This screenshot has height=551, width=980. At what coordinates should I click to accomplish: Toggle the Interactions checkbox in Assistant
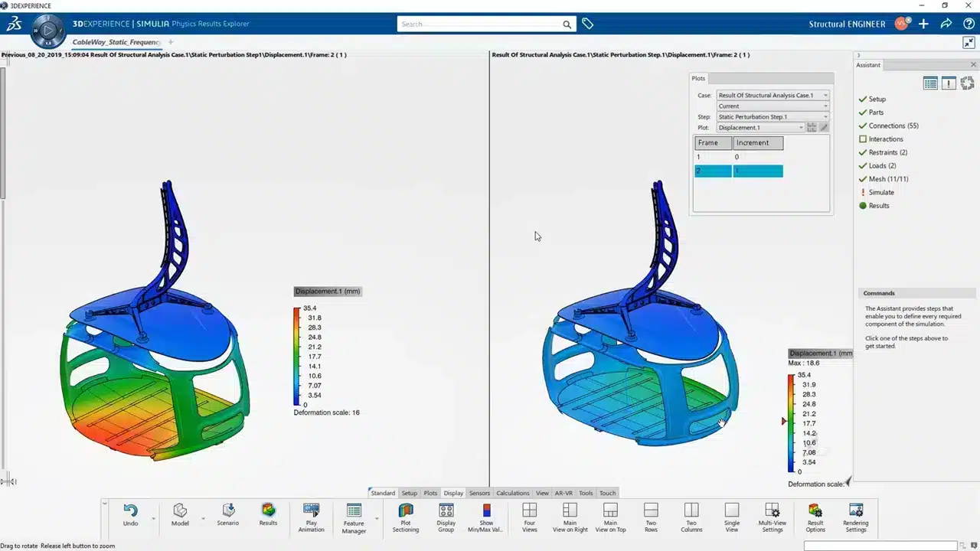click(x=863, y=139)
